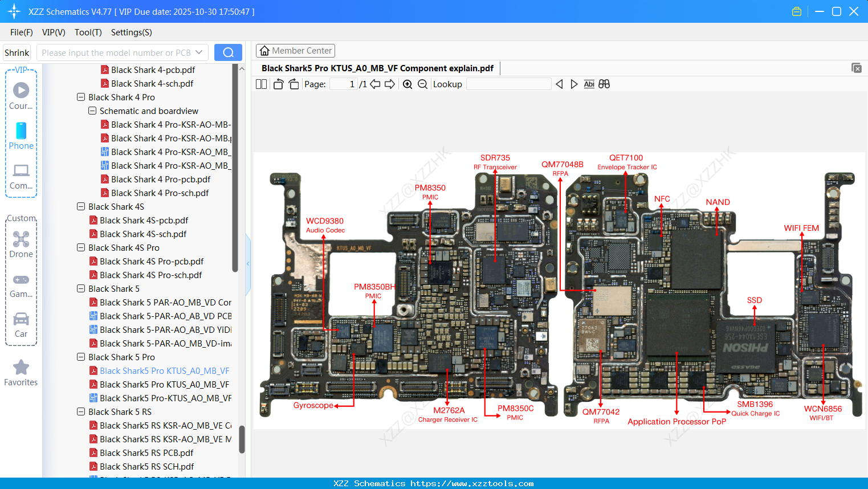Collapse the file tree with Shrink
The width and height of the screenshot is (868, 489).
point(17,52)
